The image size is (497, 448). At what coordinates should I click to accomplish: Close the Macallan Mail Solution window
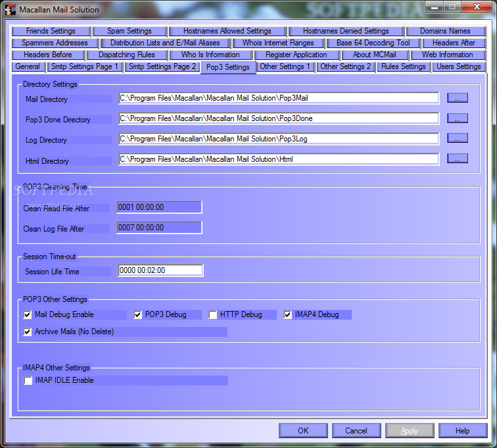tap(477, 7)
